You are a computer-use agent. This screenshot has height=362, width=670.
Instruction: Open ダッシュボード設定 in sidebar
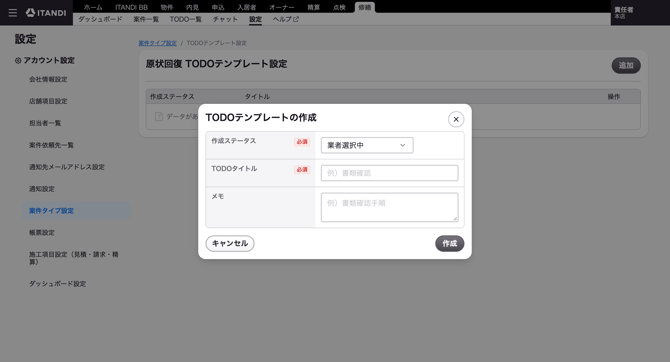(x=57, y=284)
